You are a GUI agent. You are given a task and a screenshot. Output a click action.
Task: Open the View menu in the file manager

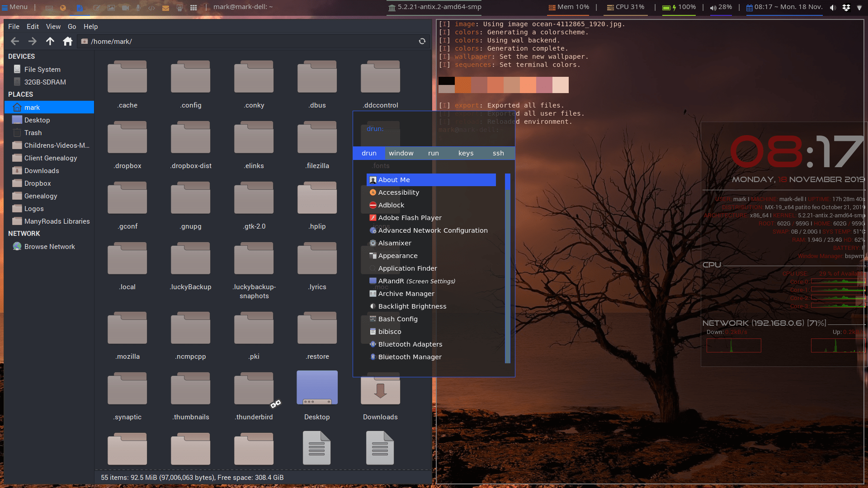[53, 26]
